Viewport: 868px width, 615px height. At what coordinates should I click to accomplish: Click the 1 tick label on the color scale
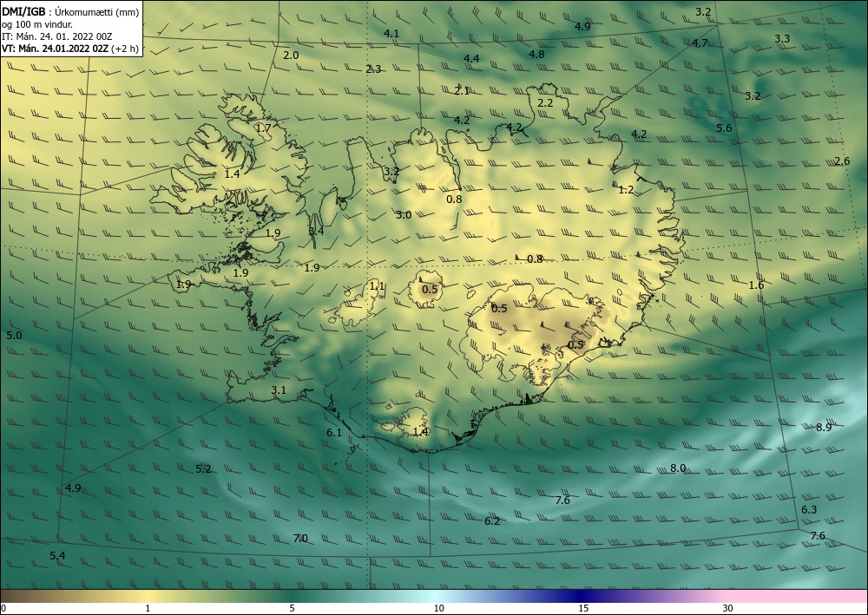[x=148, y=608]
